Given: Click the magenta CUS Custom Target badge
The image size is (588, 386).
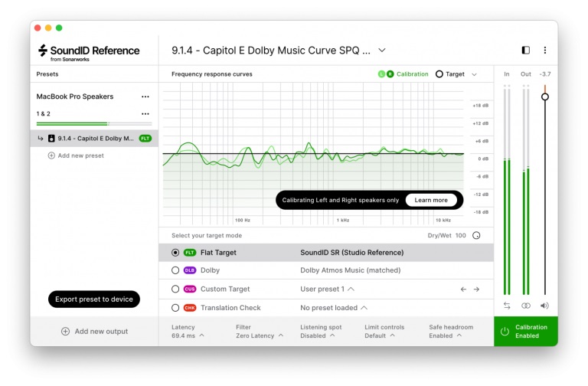Looking at the screenshot, I should (190, 289).
